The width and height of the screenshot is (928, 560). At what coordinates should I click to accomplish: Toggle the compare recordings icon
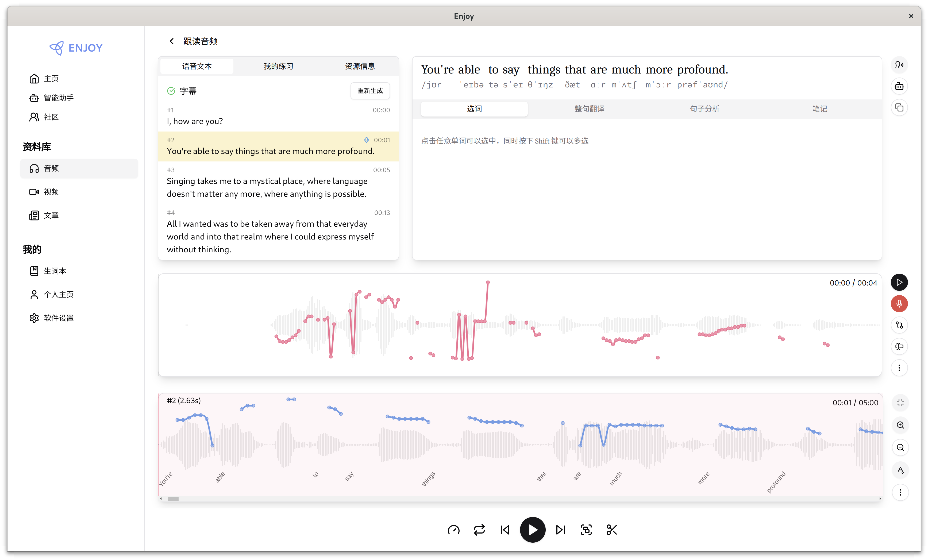pos(899,325)
